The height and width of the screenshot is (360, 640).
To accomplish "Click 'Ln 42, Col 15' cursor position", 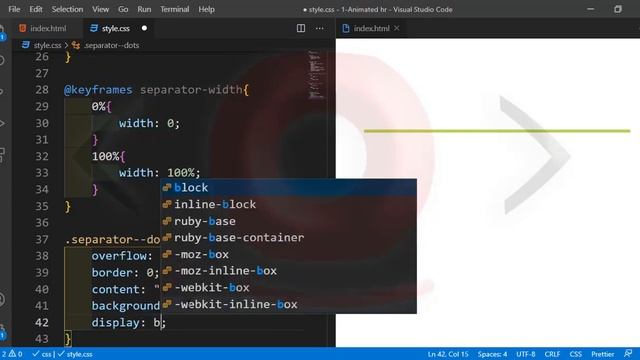I will point(448,354).
